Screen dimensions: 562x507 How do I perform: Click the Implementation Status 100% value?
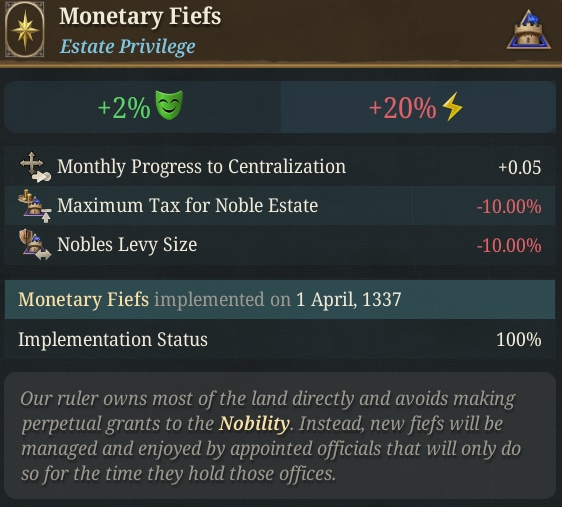tap(519, 339)
